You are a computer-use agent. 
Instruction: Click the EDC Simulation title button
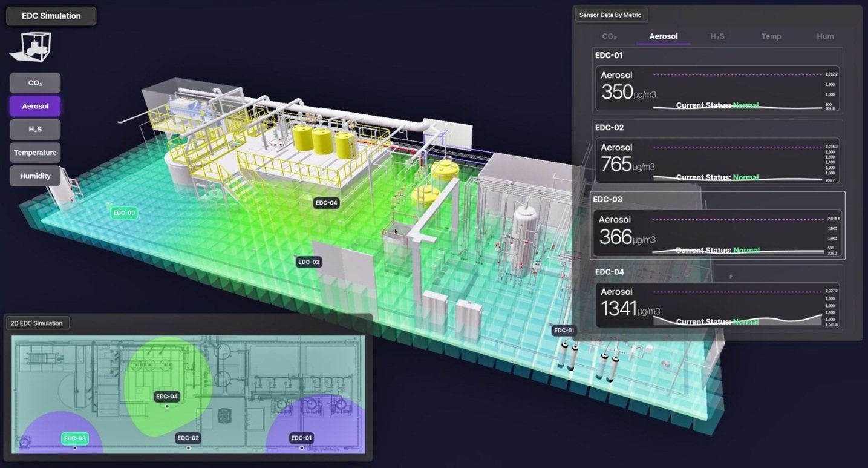coord(51,16)
